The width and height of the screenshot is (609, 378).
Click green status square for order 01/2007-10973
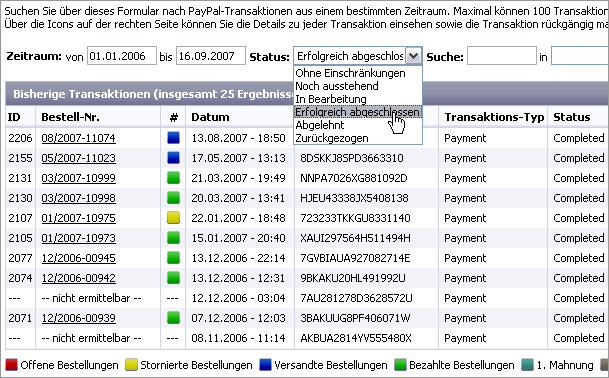click(x=173, y=238)
